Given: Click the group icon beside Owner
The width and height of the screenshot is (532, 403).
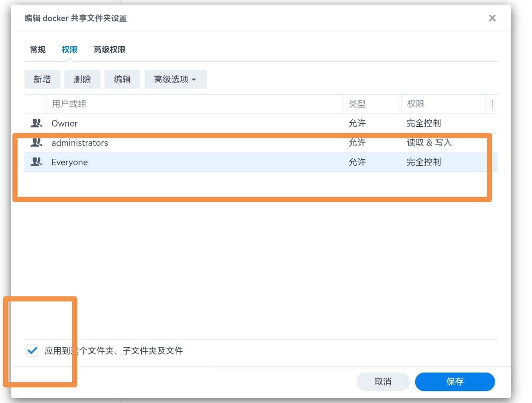Looking at the screenshot, I should (x=36, y=123).
